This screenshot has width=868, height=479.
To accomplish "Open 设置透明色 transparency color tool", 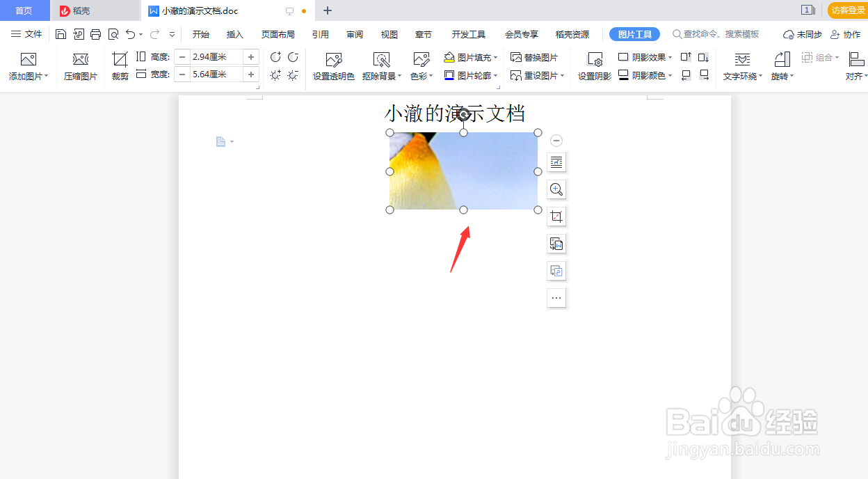I will (x=333, y=65).
